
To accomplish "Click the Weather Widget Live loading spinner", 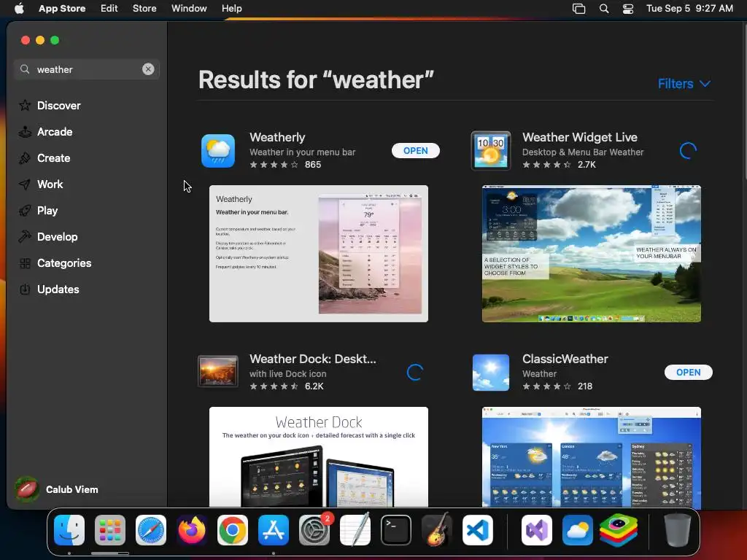I will click(688, 151).
